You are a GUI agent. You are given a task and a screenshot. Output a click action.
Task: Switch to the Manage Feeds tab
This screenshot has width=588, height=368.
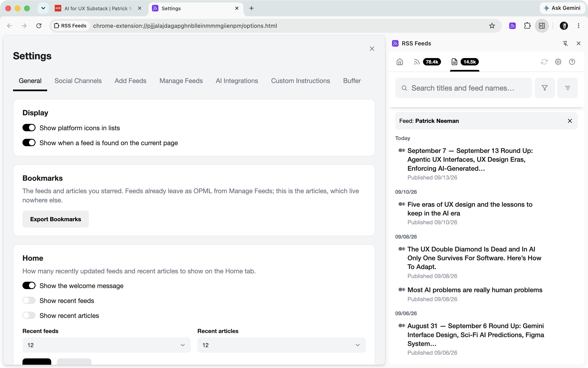point(181,81)
